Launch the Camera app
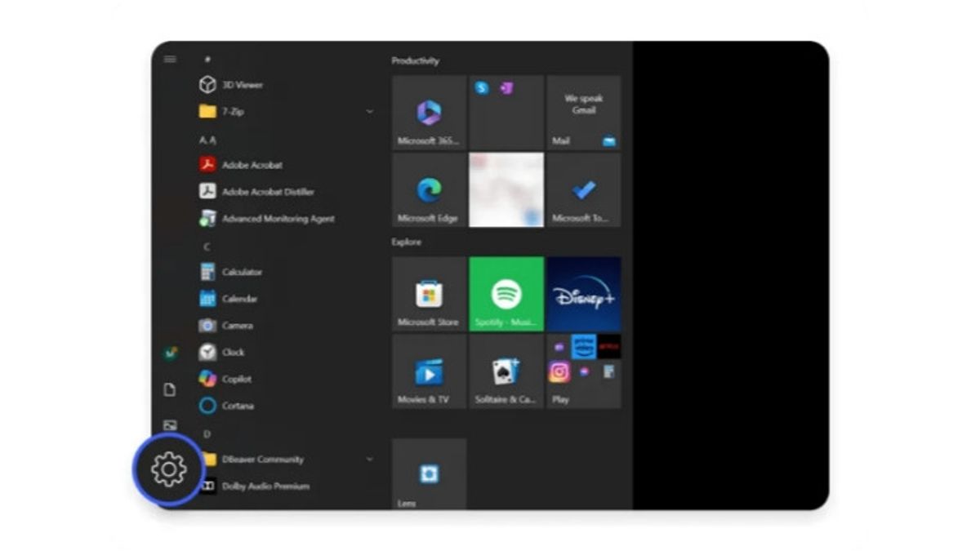Viewport: 980px width, 551px height. 226,326
